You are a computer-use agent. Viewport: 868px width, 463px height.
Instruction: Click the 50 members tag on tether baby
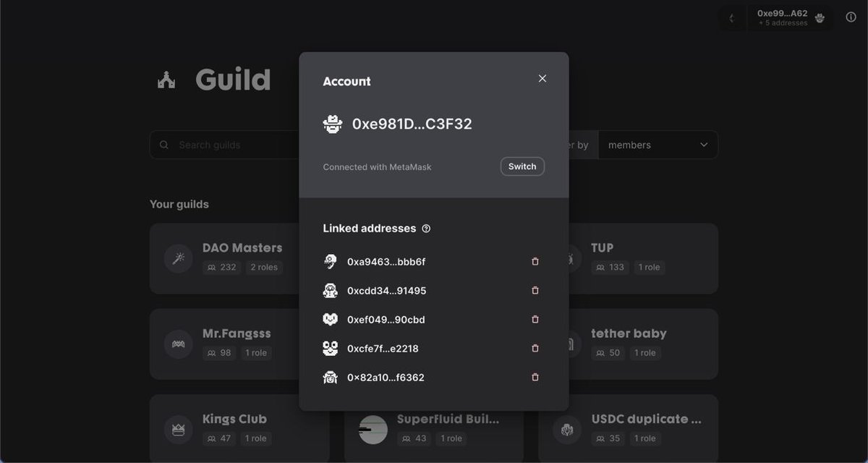click(608, 353)
